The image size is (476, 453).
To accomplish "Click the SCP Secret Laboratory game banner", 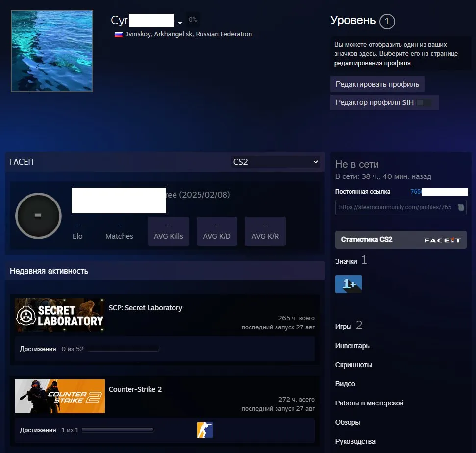I will (60, 315).
